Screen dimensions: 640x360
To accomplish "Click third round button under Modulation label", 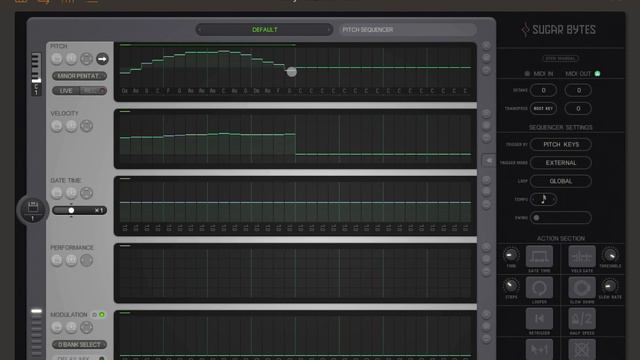I will point(86,327).
